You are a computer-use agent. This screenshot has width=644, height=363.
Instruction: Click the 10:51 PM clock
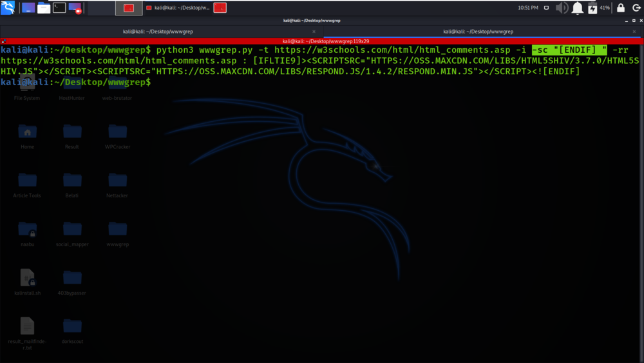coord(528,8)
